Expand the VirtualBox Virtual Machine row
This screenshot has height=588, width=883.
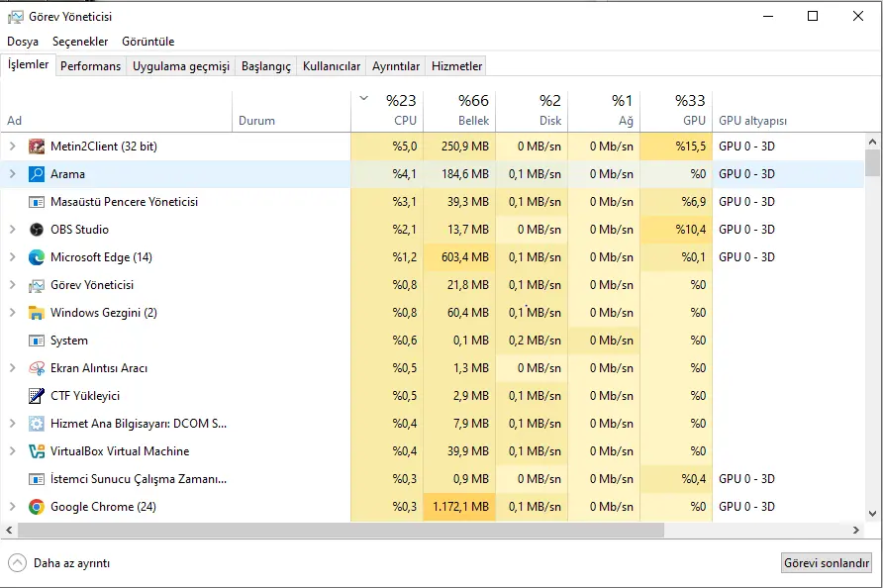13,451
